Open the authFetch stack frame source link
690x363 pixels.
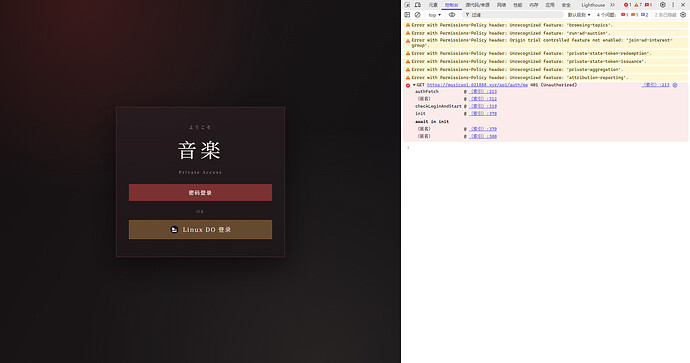[x=483, y=92]
